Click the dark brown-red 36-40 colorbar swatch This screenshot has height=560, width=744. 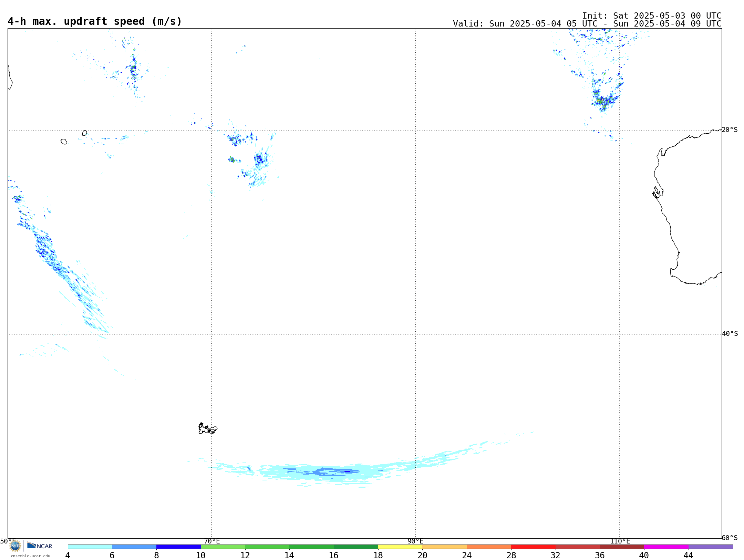622,547
